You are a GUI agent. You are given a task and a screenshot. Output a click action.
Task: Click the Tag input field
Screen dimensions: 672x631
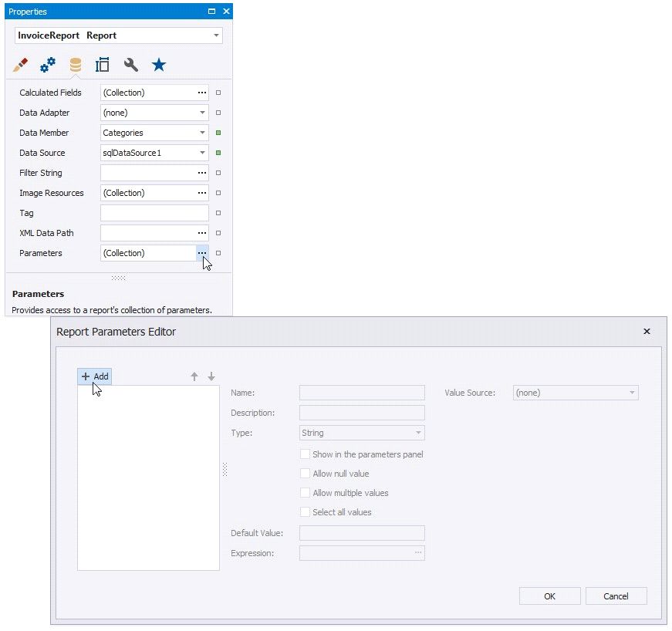pyautogui.click(x=154, y=213)
